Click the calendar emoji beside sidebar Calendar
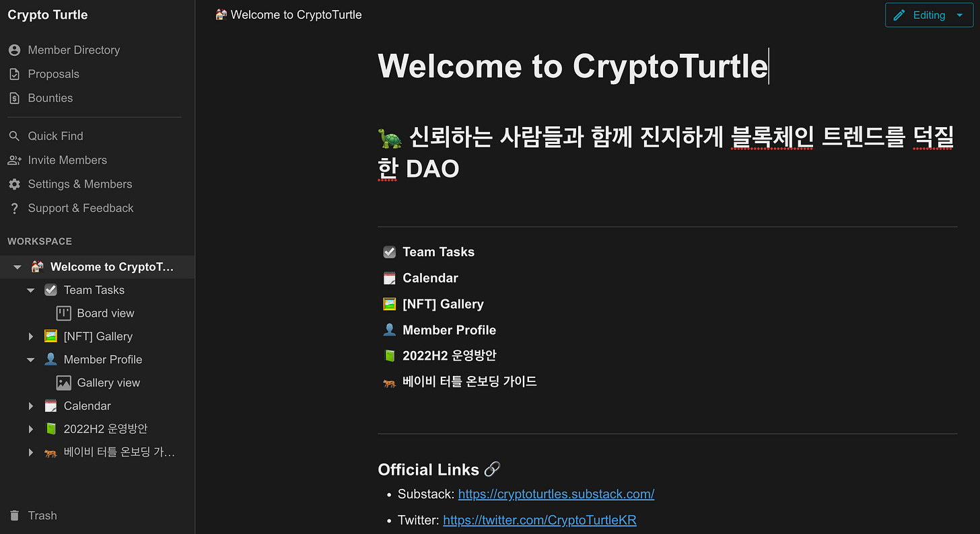The image size is (980, 534). tap(50, 406)
